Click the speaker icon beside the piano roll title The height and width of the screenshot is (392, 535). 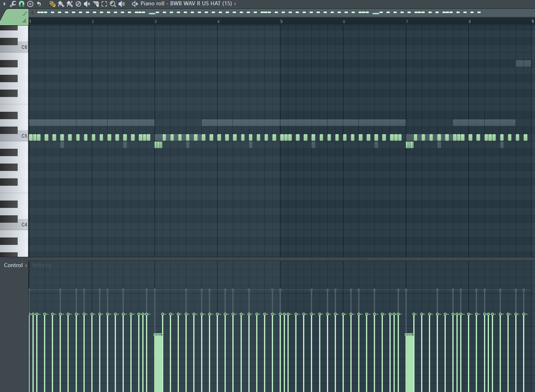(x=135, y=4)
